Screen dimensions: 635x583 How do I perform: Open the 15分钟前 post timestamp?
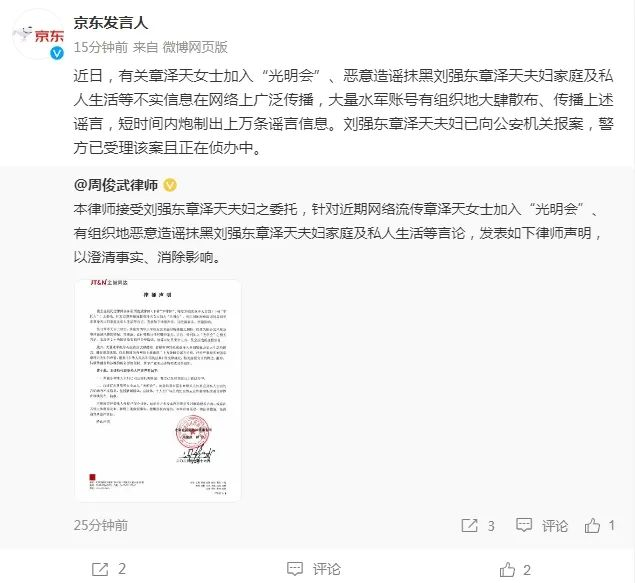100,47
